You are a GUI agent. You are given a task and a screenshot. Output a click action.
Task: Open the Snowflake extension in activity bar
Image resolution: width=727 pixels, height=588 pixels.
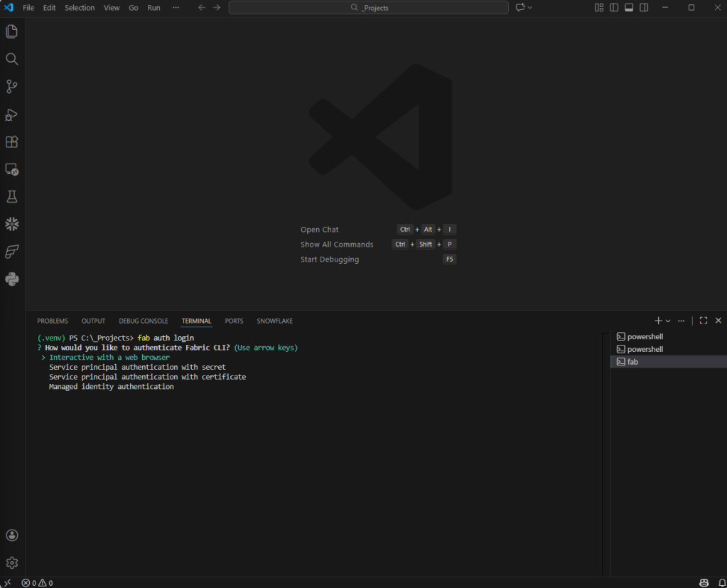[x=12, y=225]
